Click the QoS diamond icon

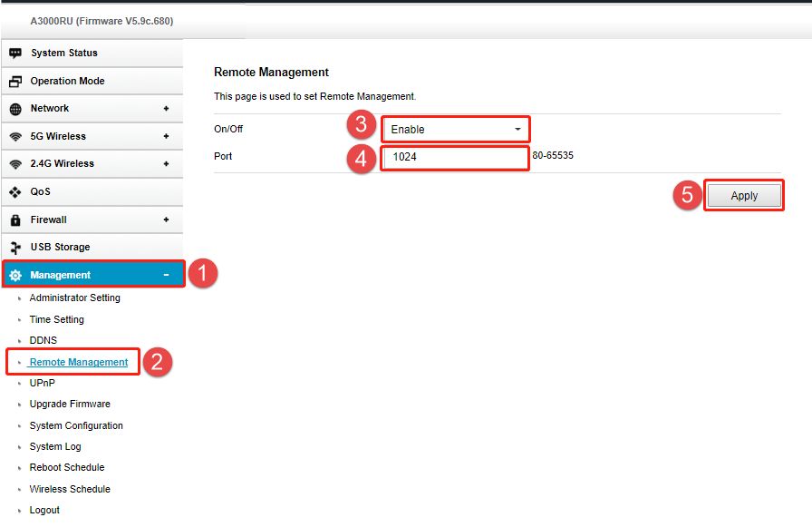15,192
